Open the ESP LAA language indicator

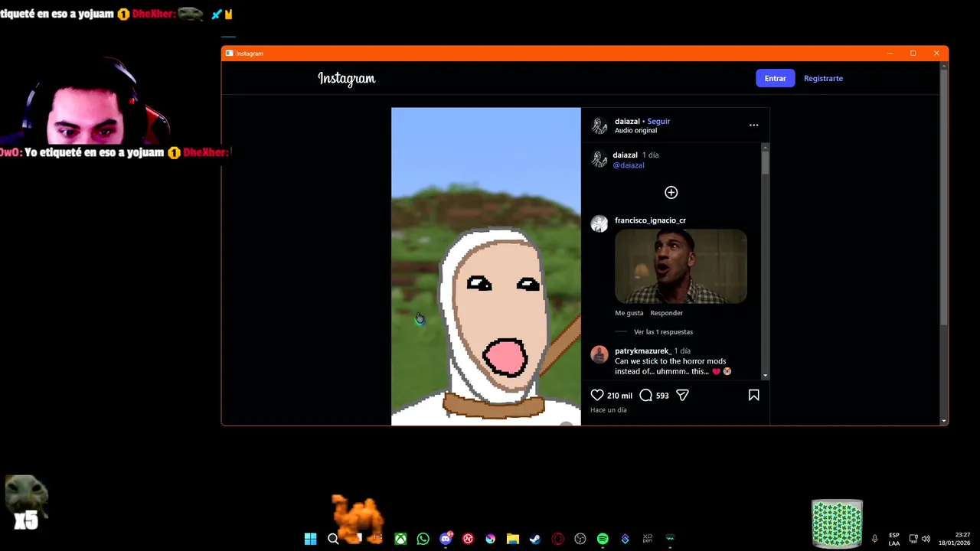click(x=894, y=539)
